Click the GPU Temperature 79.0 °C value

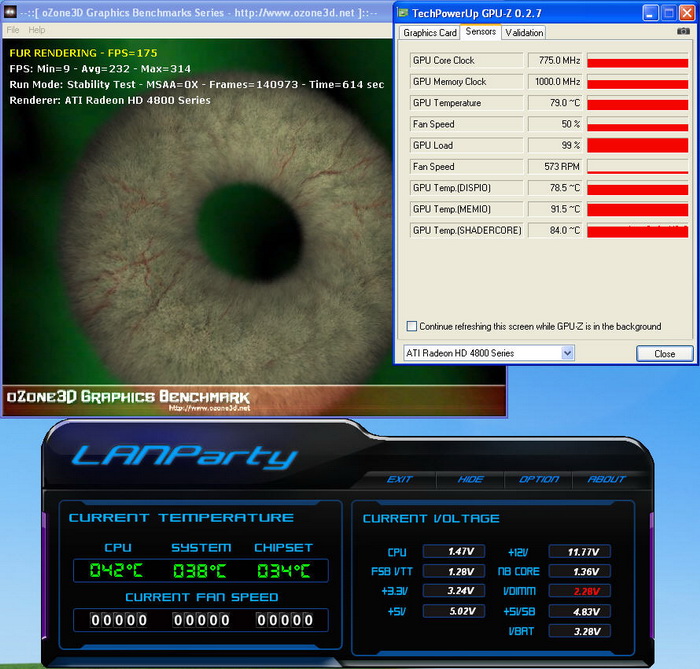click(x=555, y=103)
